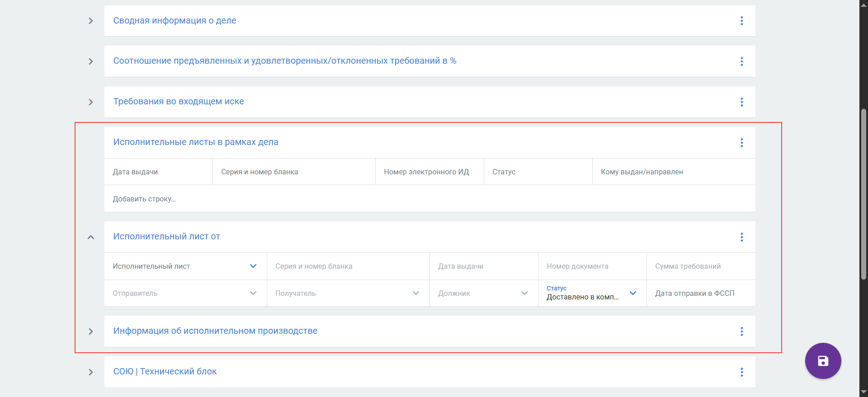Click the Серия и номер бланка input field
868x397 pixels.
pyautogui.click(x=348, y=266)
